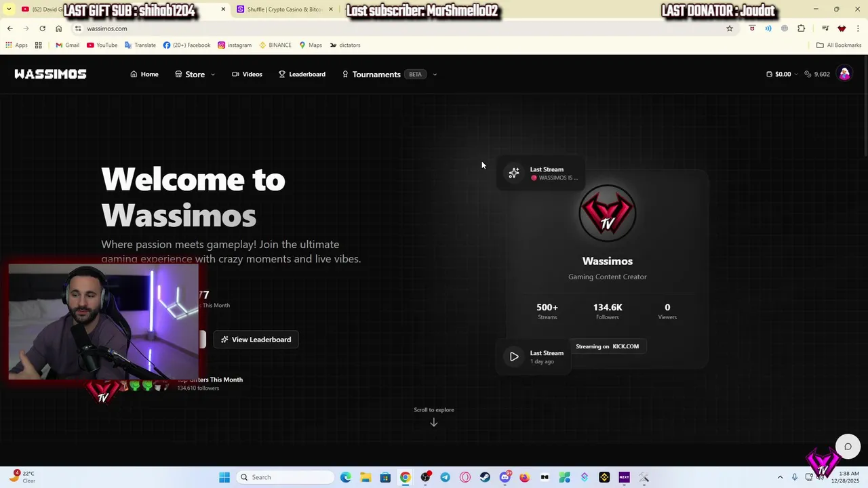Viewport: 868px width, 488px height.
Task: Open the Store nav item
Action: (x=190, y=75)
